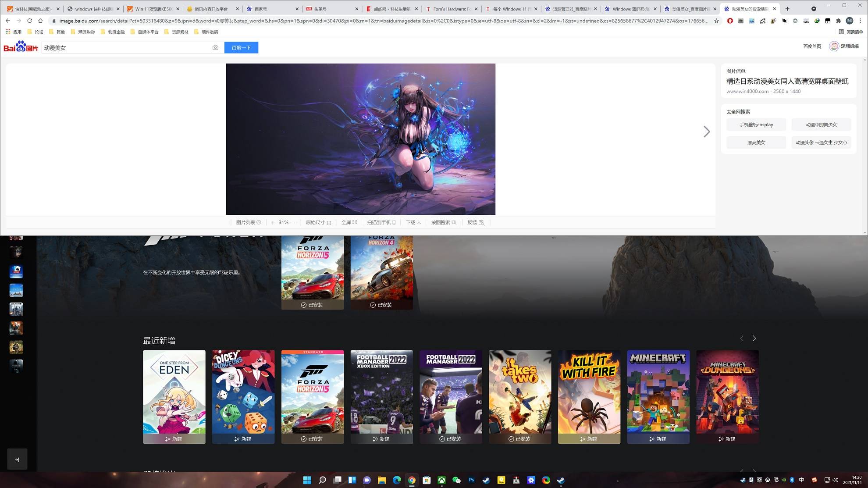Open the Chrome home page icon

click(40, 21)
